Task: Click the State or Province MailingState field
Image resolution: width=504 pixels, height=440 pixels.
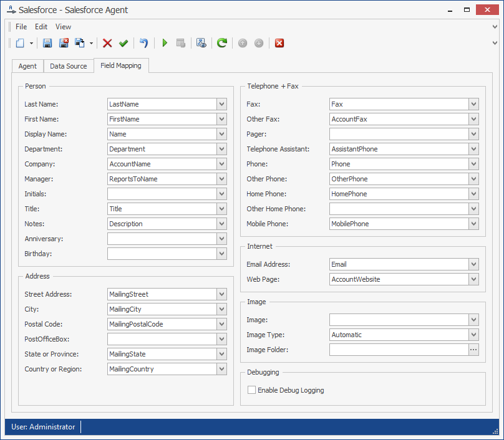Action: click(x=162, y=354)
